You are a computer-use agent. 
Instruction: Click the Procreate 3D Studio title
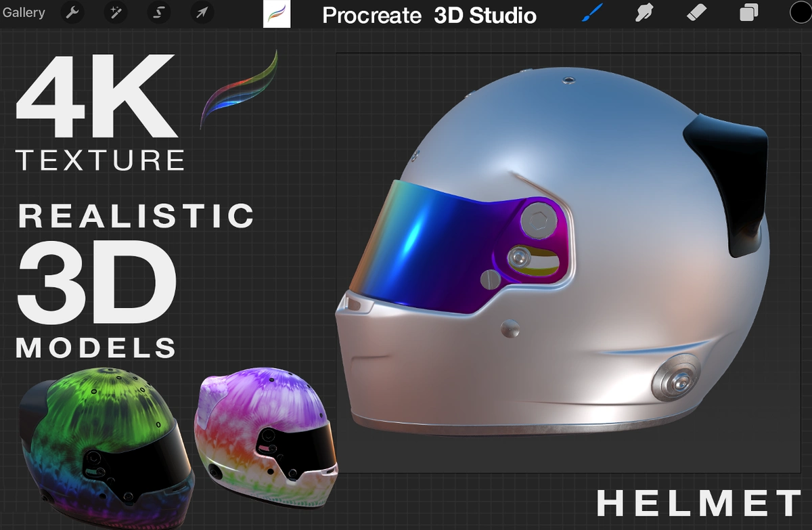coord(429,15)
